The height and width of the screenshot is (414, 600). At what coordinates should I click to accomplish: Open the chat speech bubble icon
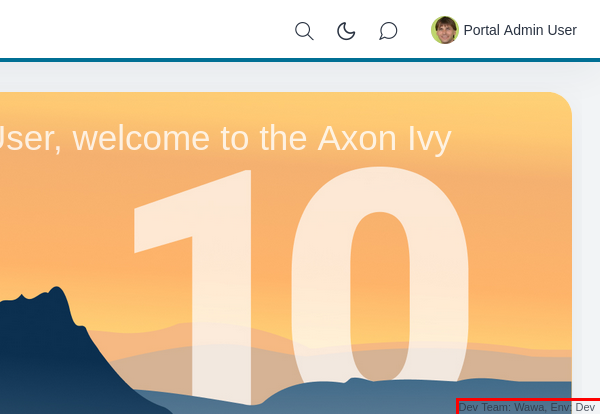click(388, 31)
